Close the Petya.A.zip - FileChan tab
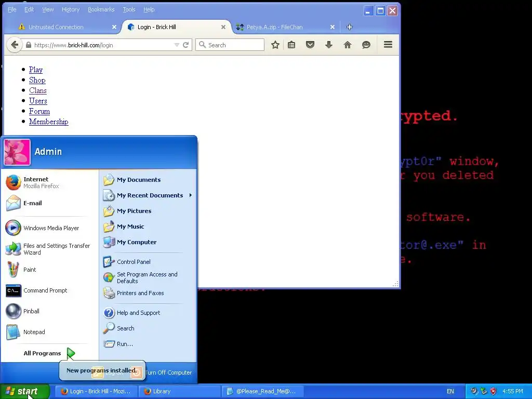Image resolution: width=532 pixels, height=399 pixels. 332,27
